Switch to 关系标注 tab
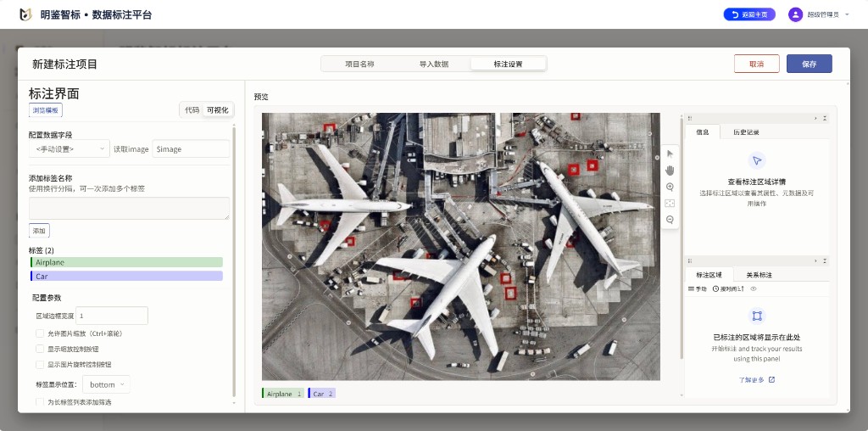Viewport: 868px width, 431px height. 759,275
